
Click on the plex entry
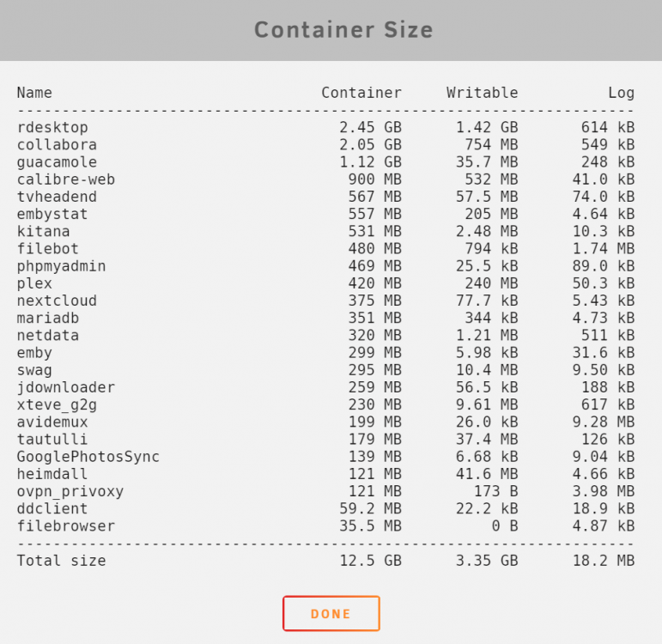click(34, 283)
